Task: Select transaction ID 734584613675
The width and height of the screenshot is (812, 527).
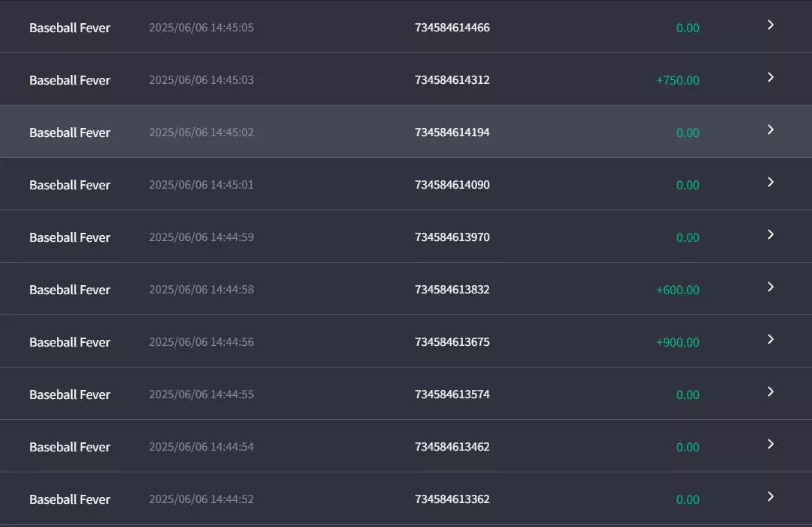Action: coord(452,341)
